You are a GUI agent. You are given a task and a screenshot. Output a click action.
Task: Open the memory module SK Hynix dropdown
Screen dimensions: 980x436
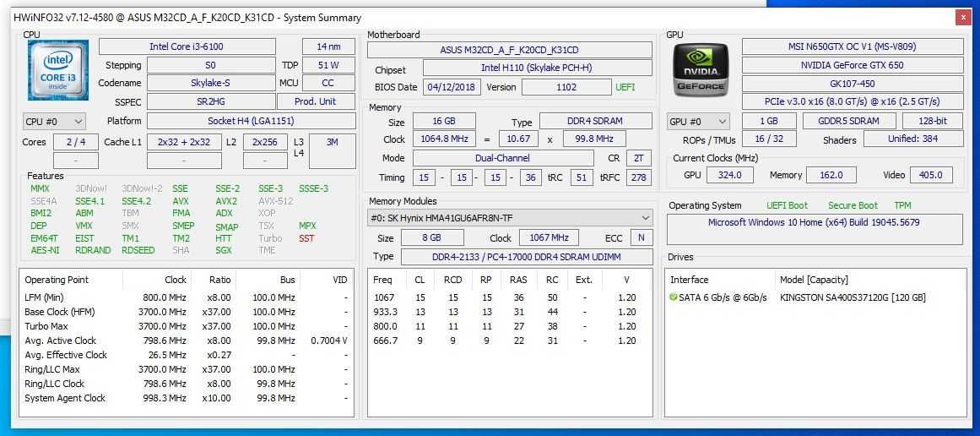[510, 218]
